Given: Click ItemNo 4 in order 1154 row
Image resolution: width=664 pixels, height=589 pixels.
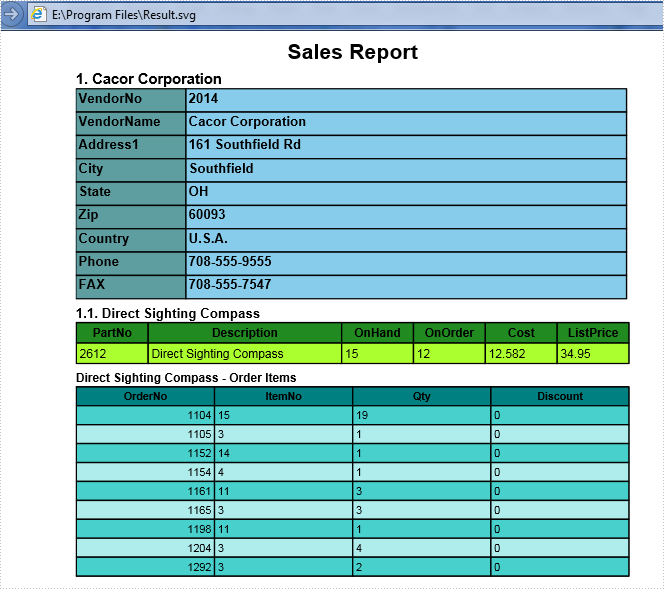Looking at the screenshot, I should pos(283,472).
